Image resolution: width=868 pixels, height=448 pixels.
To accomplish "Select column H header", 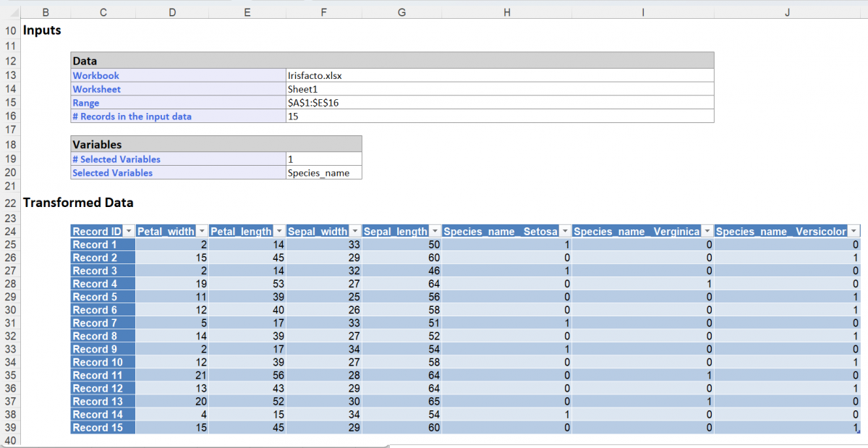I will (506, 12).
